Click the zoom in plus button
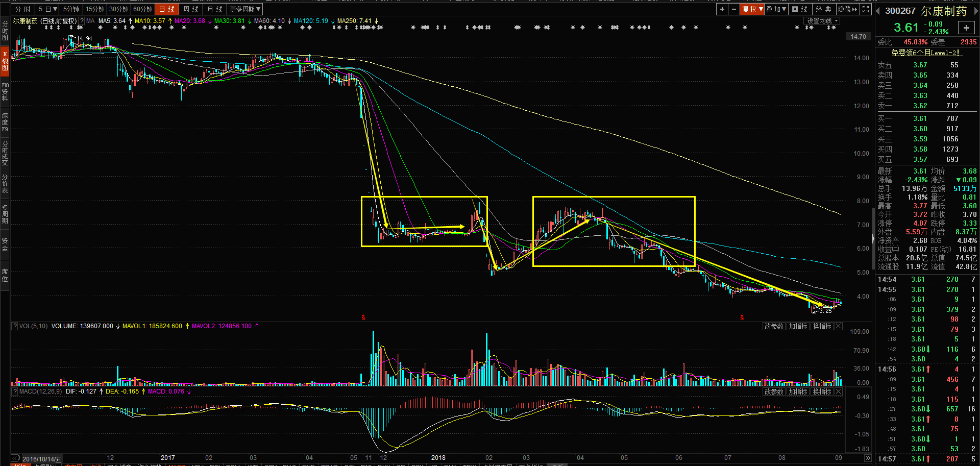Viewport: 980px width, 466px height. click(722, 9)
